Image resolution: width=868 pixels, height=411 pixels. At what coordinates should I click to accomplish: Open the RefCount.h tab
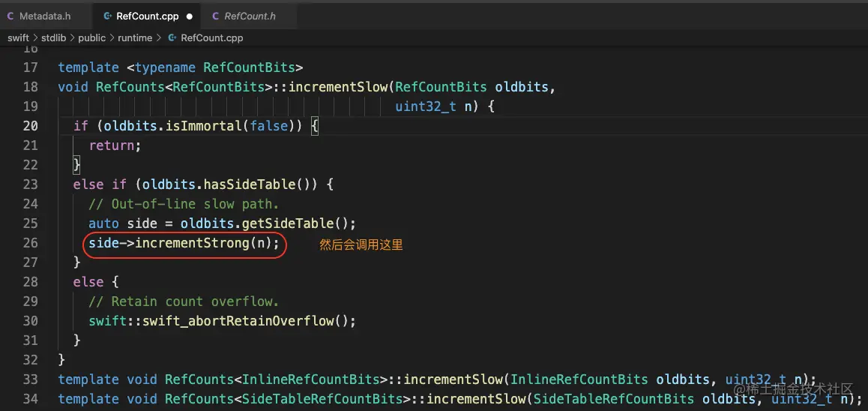pos(250,16)
